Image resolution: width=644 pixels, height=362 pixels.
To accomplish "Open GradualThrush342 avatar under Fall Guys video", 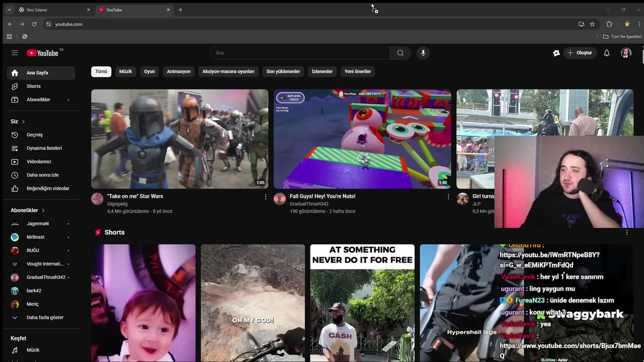I will (280, 199).
